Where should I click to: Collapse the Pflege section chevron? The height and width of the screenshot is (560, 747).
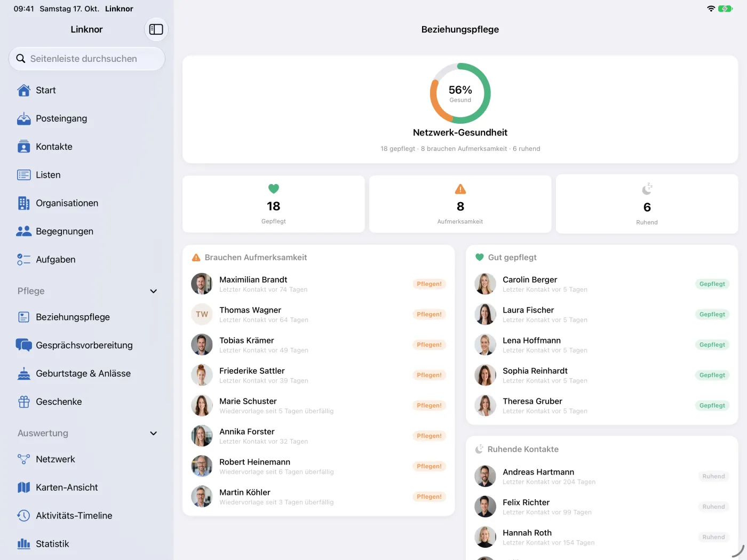click(154, 291)
